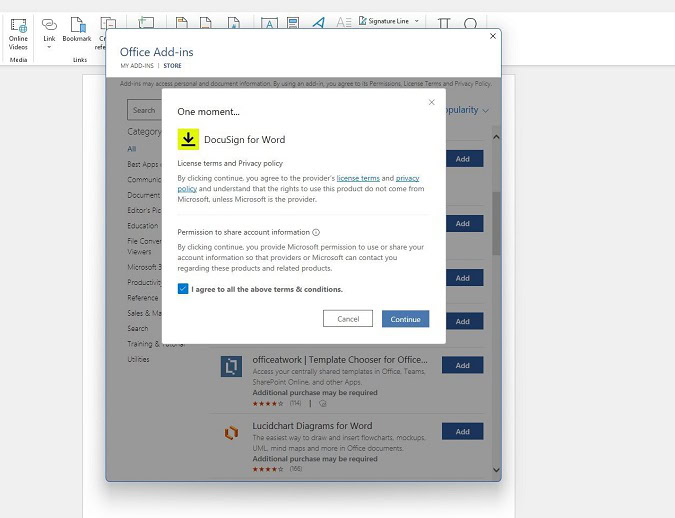The image size is (675, 518).
Task: Toggle the agree to terms checkbox
Action: click(x=183, y=288)
